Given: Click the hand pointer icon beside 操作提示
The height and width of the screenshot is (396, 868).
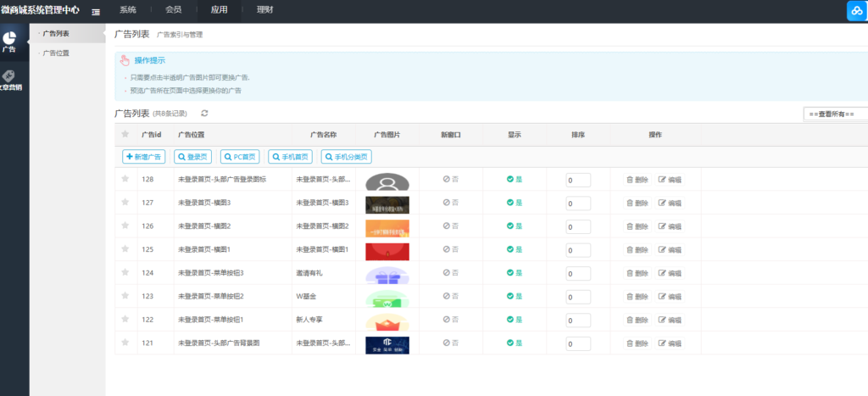Looking at the screenshot, I should (x=125, y=60).
